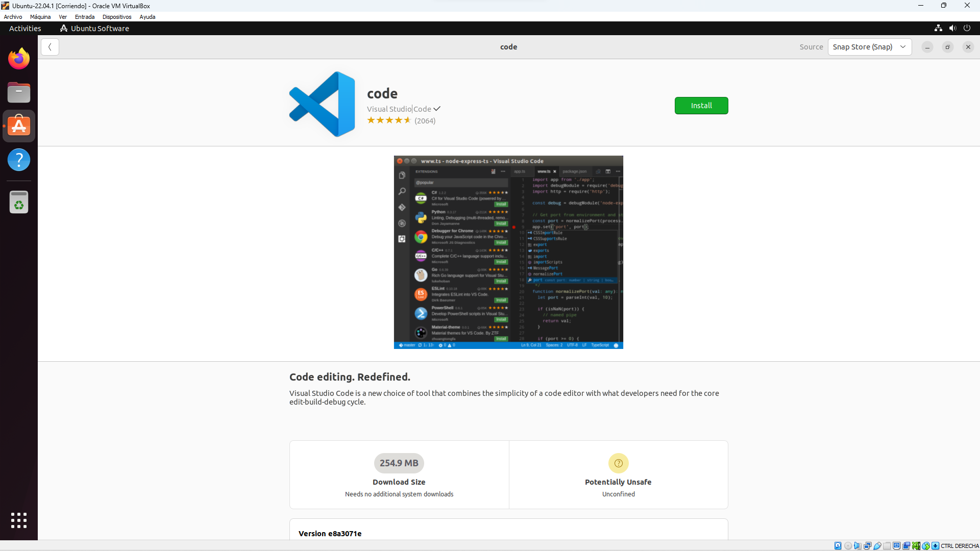The width and height of the screenshot is (980, 551).
Task: Open the Dispositivos menu in VirtualBox
Action: tap(117, 17)
